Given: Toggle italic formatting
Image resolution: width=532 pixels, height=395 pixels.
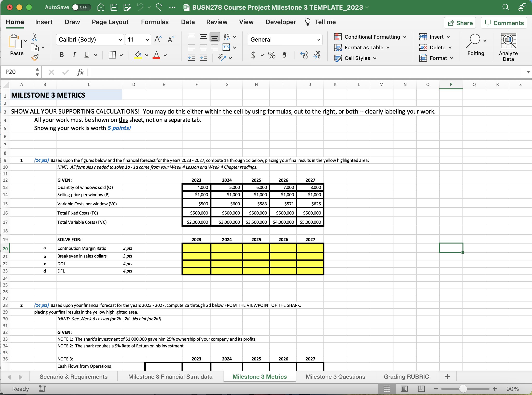Looking at the screenshot, I should 74,55.
